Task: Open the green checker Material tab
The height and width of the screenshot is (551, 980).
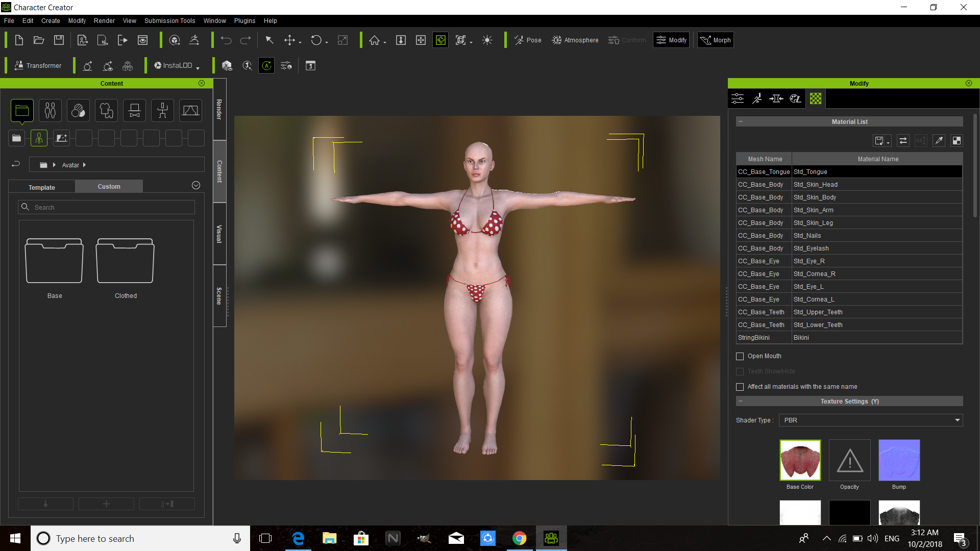Action: pos(816,98)
